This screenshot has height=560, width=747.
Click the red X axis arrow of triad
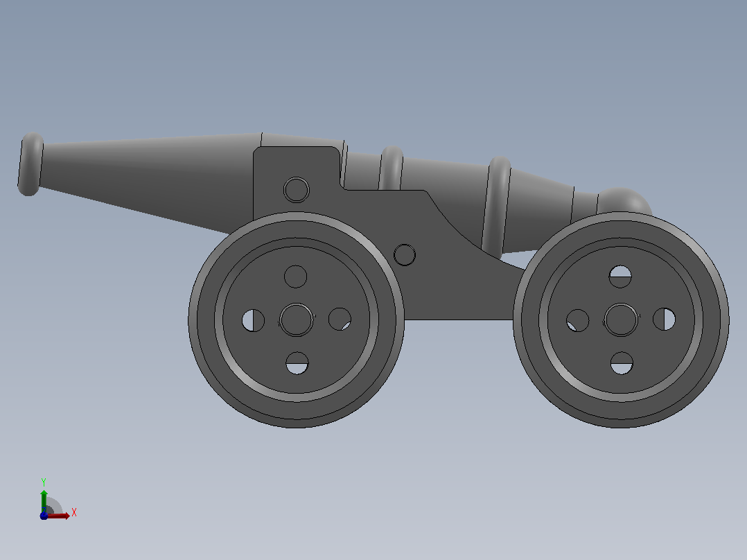coord(60,516)
